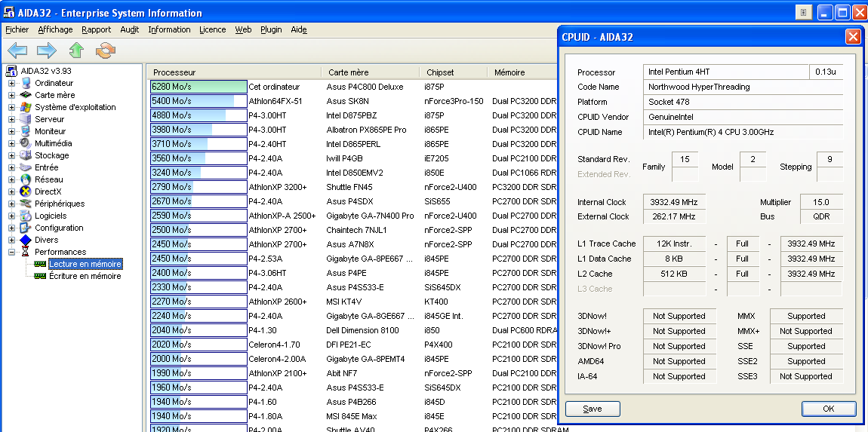The image size is (868, 432).
Task: Click the 4880 Mo/s P4-3.00HT result bar
Action: point(199,115)
